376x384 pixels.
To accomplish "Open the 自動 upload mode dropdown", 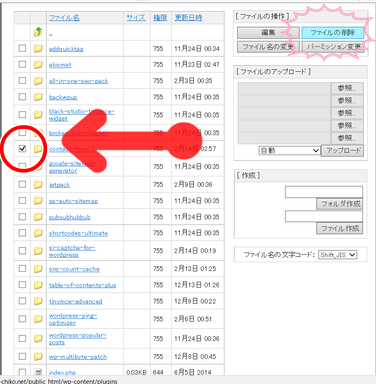I will (289, 151).
